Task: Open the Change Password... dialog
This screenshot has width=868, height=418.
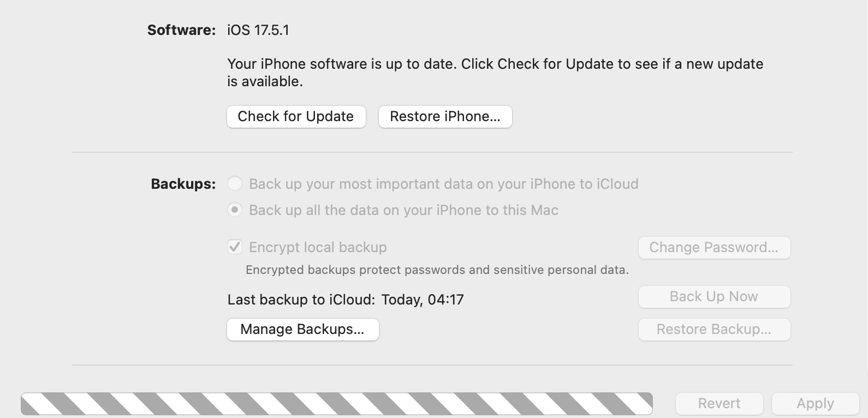Action: click(714, 248)
